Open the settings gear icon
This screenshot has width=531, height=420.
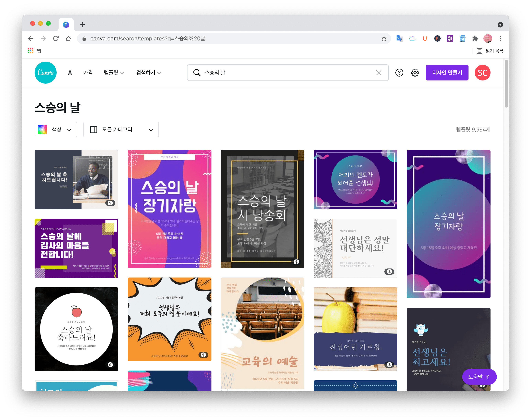(x=415, y=73)
